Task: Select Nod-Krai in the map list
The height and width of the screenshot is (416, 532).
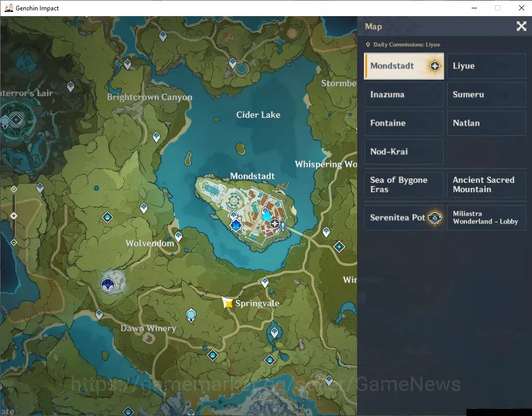Action: point(404,151)
